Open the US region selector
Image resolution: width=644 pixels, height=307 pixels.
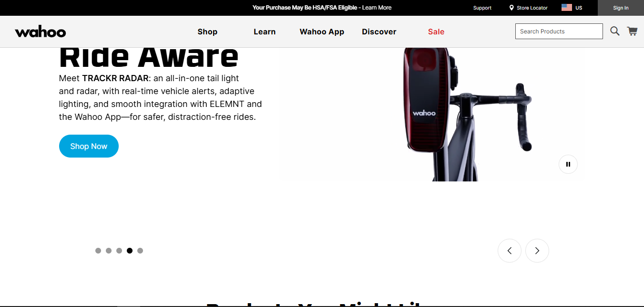[572, 8]
